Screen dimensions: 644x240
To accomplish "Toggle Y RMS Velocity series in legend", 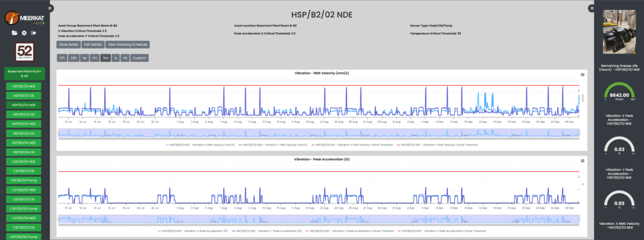I will coord(273,145).
